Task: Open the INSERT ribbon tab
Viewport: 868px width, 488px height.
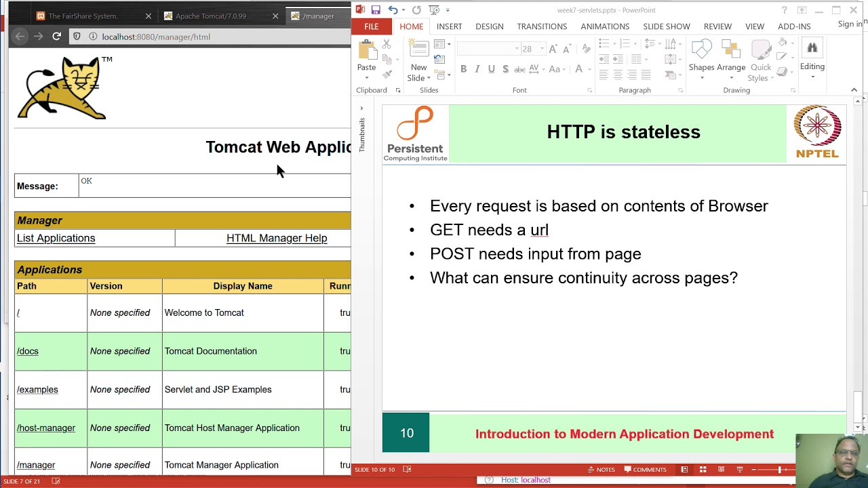Action: (449, 26)
